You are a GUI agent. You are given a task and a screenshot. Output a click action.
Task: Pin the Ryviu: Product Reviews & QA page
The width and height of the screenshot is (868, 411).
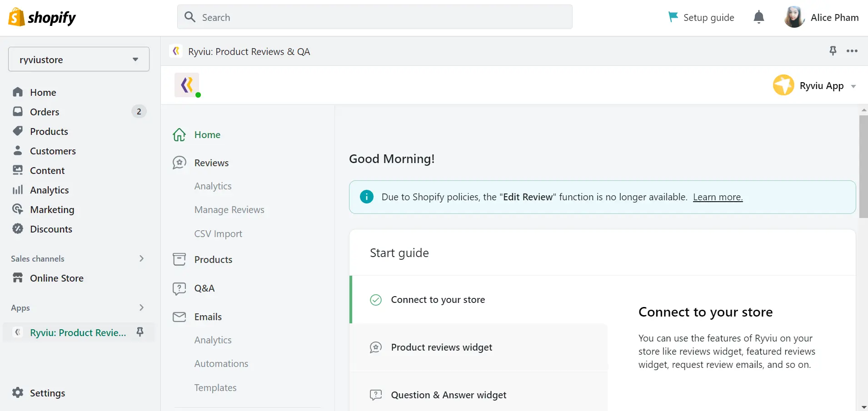point(833,51)
